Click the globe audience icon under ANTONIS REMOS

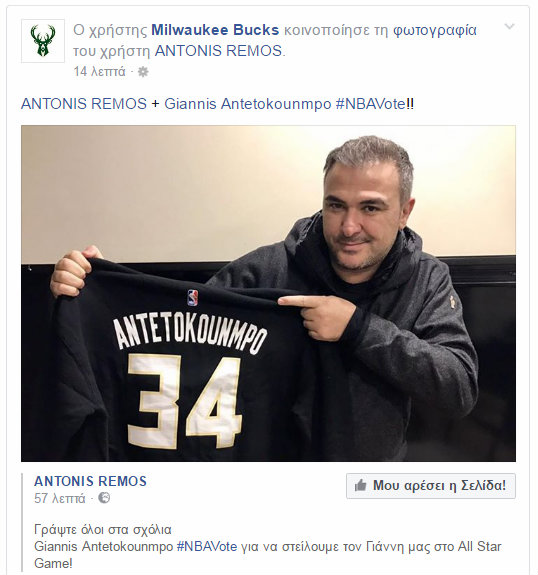coord(104,498)
